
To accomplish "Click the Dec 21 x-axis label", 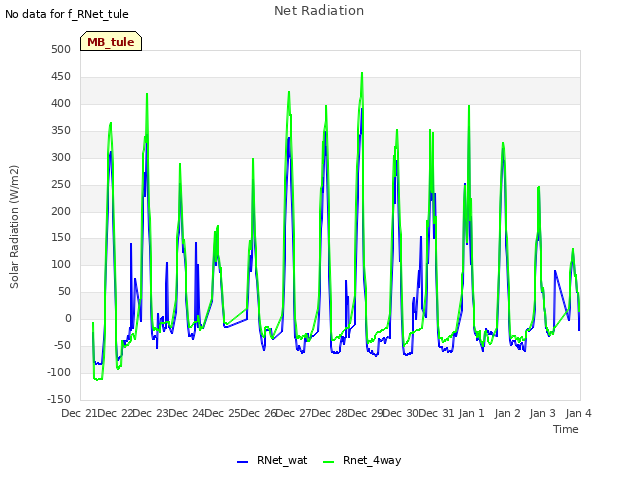I will (x=79, y=413).
